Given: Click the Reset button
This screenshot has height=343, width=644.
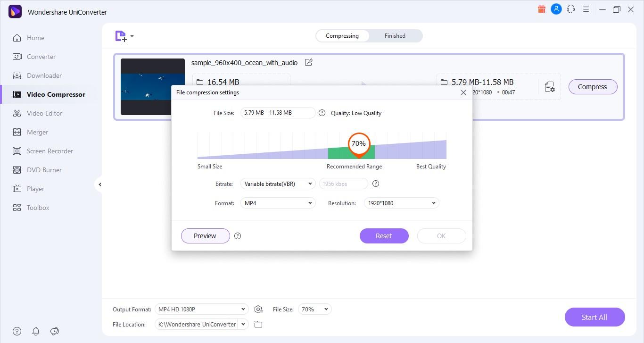Looking at the screenshot, I should coord(384,236).
